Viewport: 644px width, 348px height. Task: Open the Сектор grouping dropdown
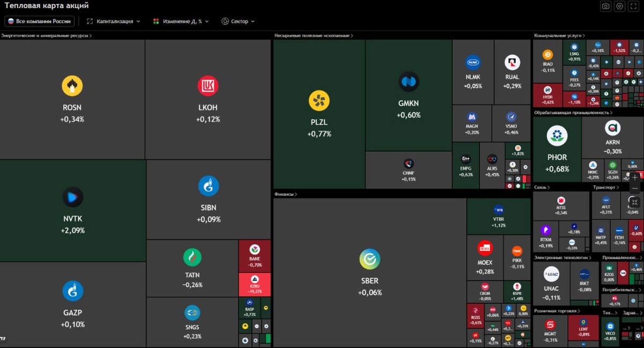click(x=238, y=21)
